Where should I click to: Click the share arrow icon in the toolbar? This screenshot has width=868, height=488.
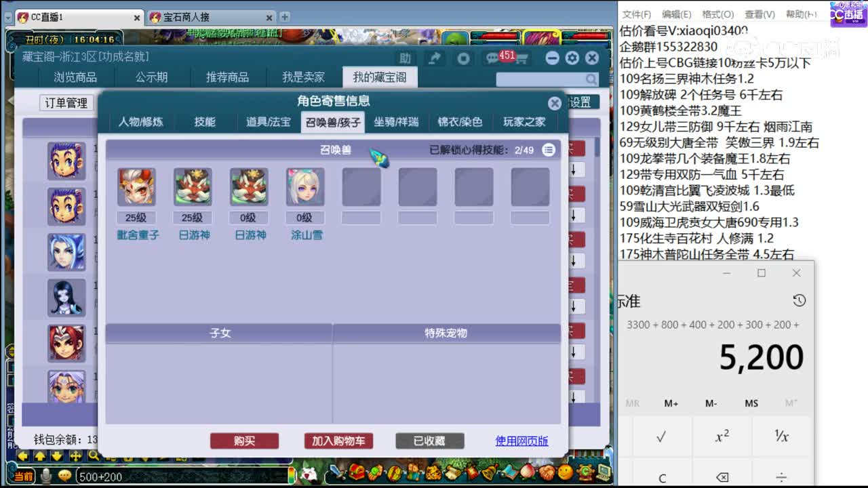coord(434,58)
